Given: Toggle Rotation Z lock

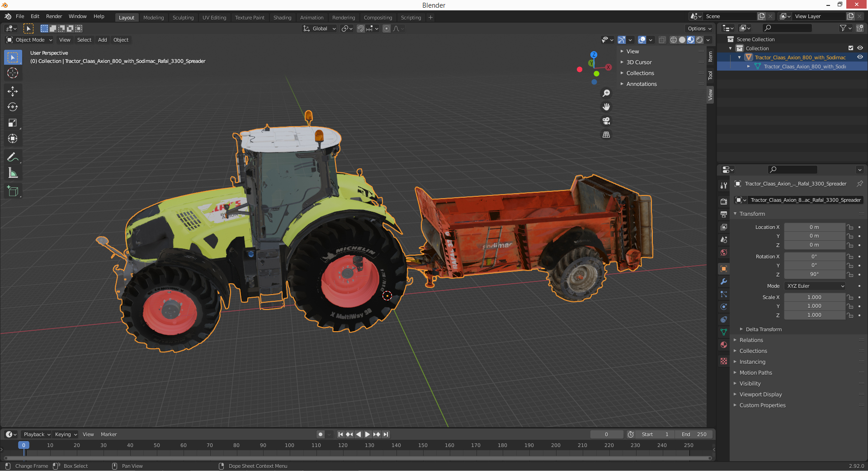Looking at the screenshot, I should tap(850, 274).
